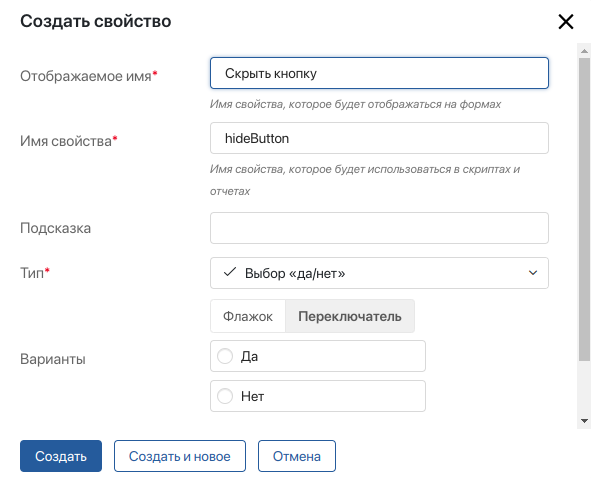
Task: Click the Создать button
Action: point(61,456)
